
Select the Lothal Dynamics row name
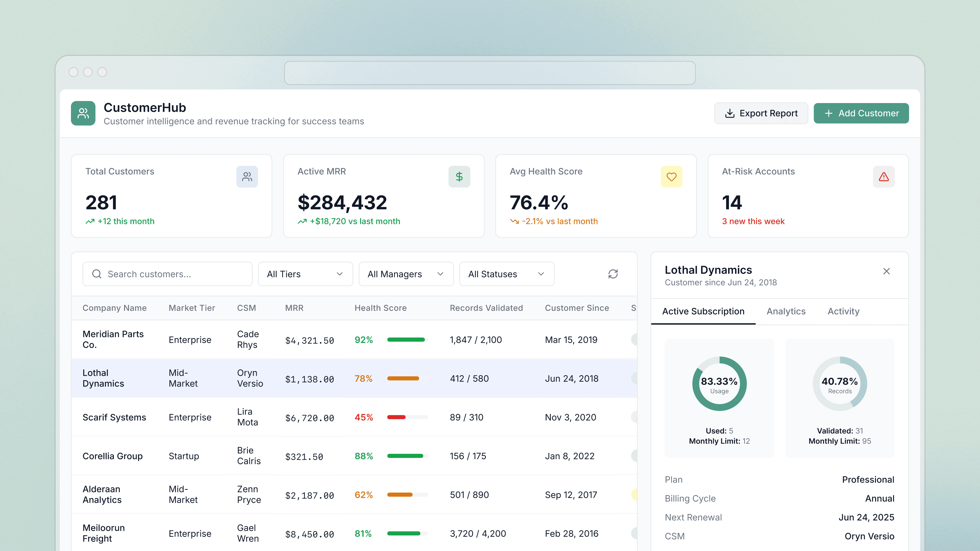tap(103, 378)
